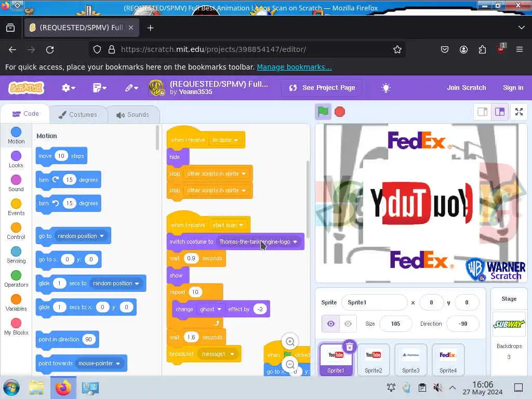532x399 pixels.
Task: Click the green flag to run project
Action: click(x=323, y=112)
